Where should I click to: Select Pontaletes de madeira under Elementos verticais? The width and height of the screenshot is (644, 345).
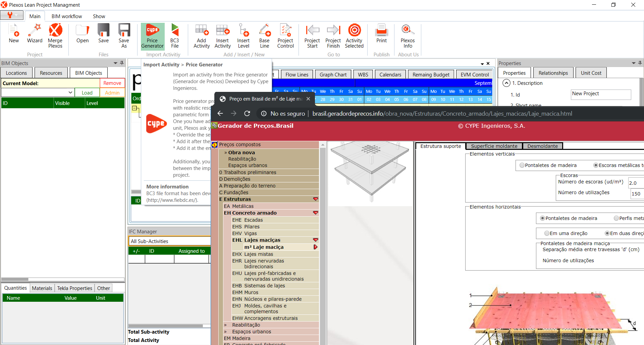tap(522, 165)
